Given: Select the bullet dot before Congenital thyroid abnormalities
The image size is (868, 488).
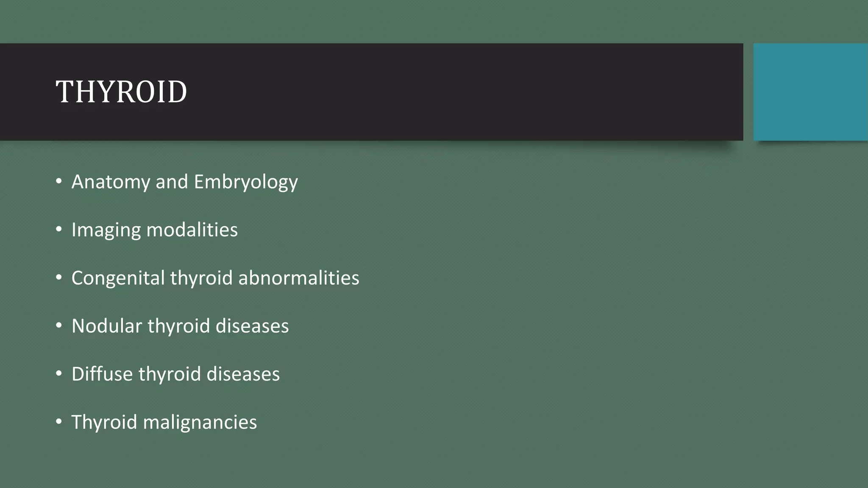Looking at the screenshot, I should point(59,278).
